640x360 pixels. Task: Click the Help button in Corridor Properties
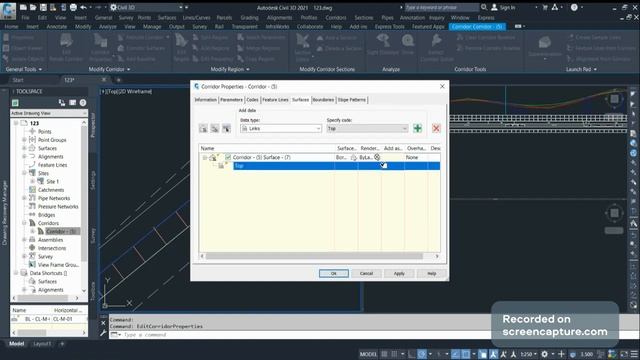coord(432,273)
